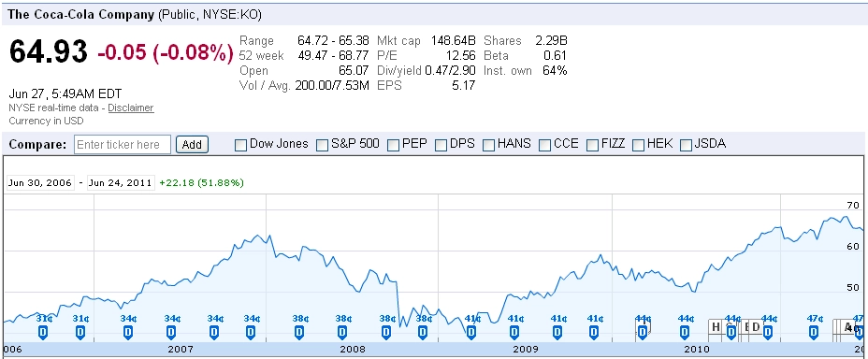Image resolution: width=868 pixels, height=359 pixels.
Task: Click the Shares value 2.29B
Action: coord(551,41)
